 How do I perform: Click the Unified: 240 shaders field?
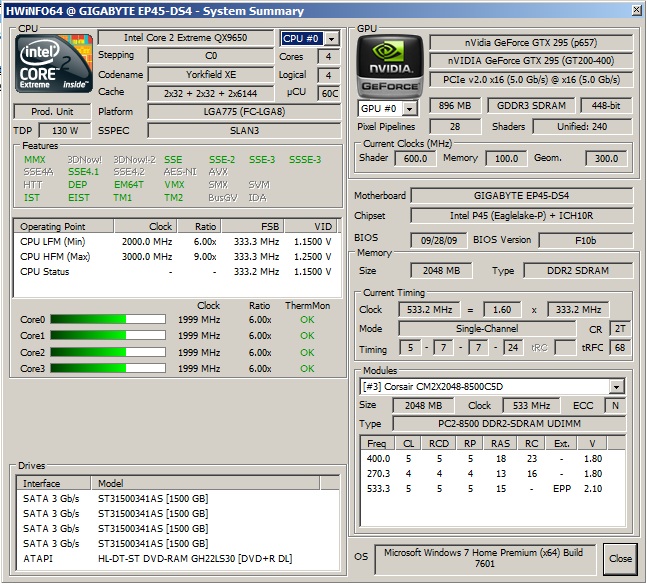pos(582,127)
